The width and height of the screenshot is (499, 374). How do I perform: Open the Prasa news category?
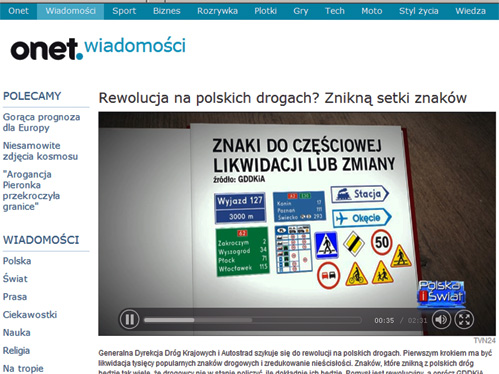coord(15,297)
